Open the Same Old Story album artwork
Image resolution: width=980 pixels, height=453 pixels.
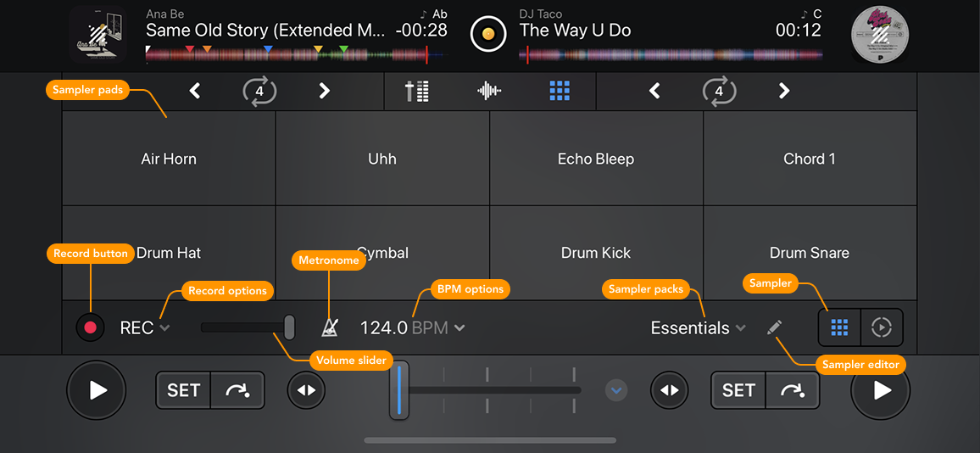coord(97,34)
